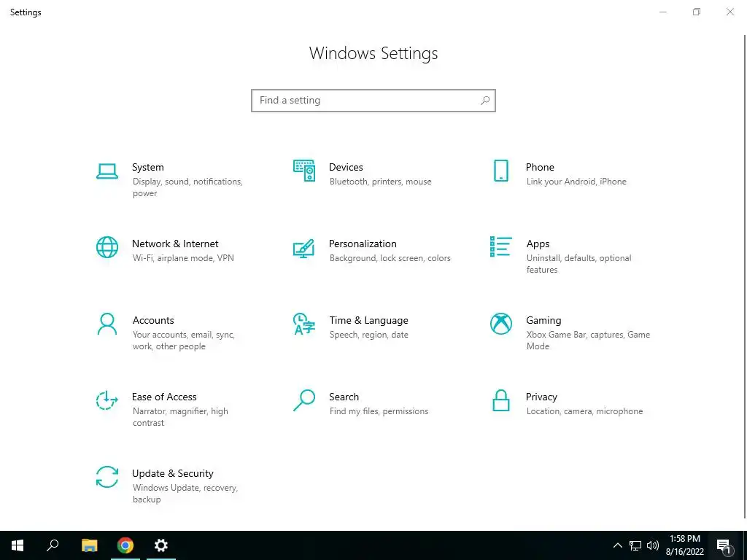Click "Speech, region, date" description
Image resolution: width=747 pixels, height=560 pixels.
(x=368, y=335)
